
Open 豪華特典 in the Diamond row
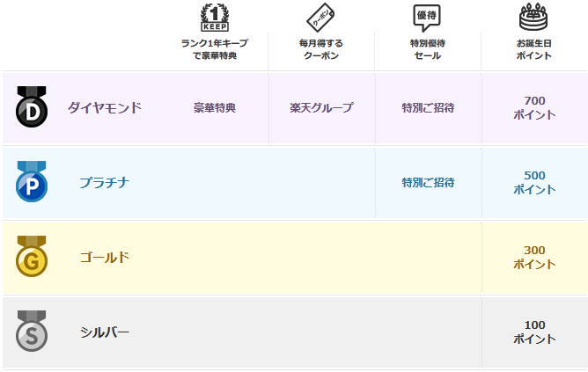click(215, 108)
